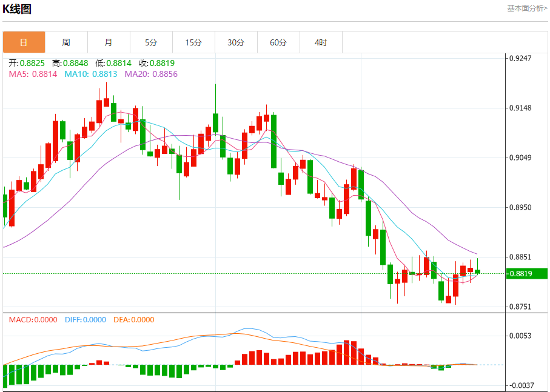
Task: Click the DIFF:0.0000 indicator label
Action: 86,319
